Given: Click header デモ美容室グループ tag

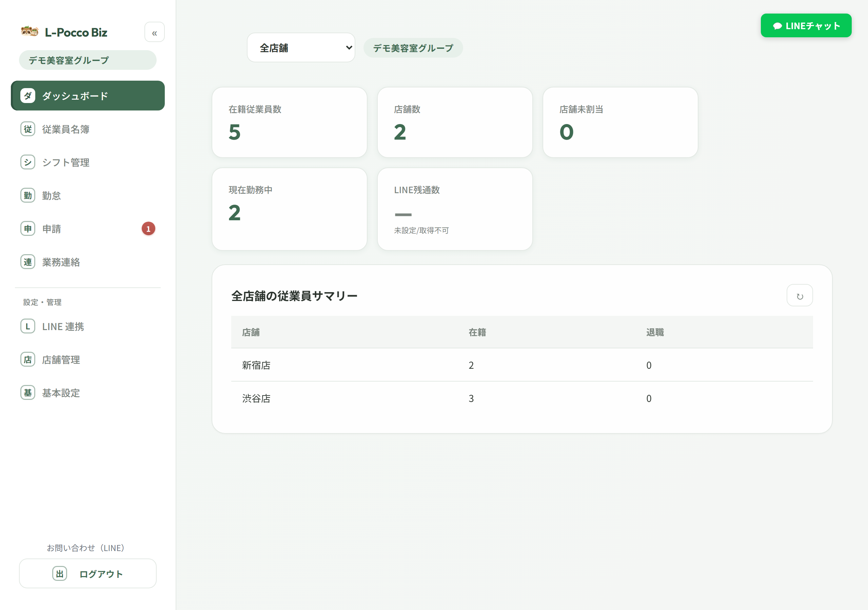Looking at the screenshot, I should (x=413, y=48).
